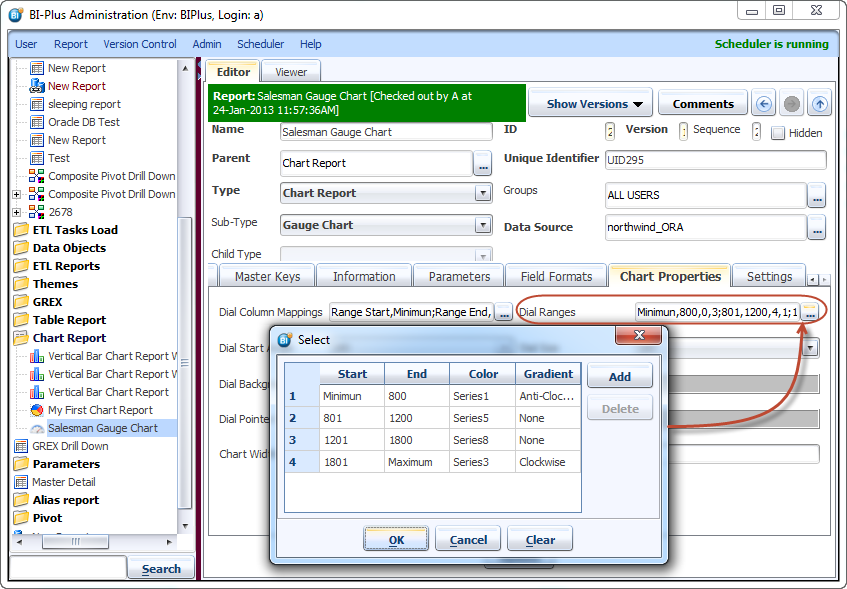Click the up arrow navigation icon
The width and height of the screenshot is (847, 589).
click(820, 104)
